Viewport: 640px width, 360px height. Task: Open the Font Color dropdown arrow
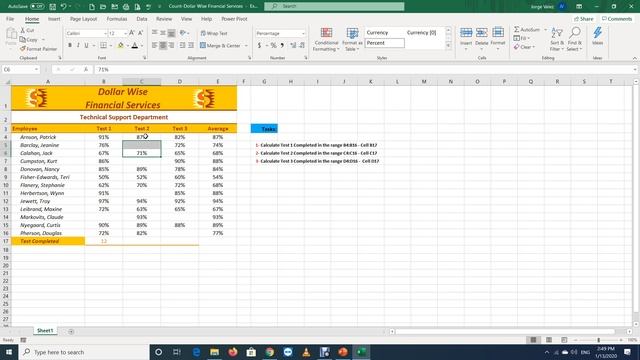click(x=142, y=46)
